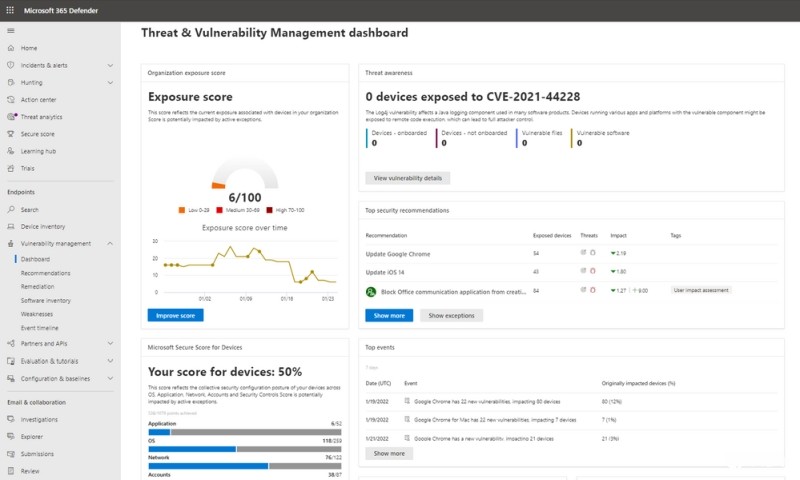Expand the Hunting menu chevron
800x480 pixels.
coord(109,82)
